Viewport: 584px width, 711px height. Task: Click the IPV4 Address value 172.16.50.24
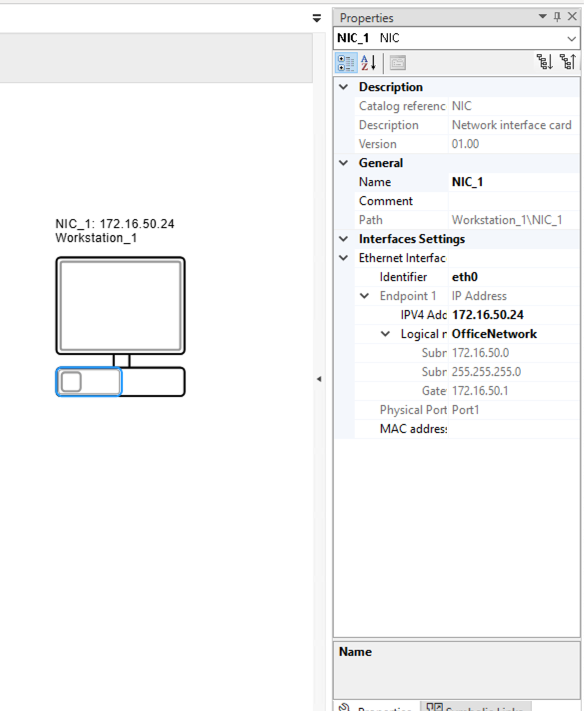[x=488, y=315]
